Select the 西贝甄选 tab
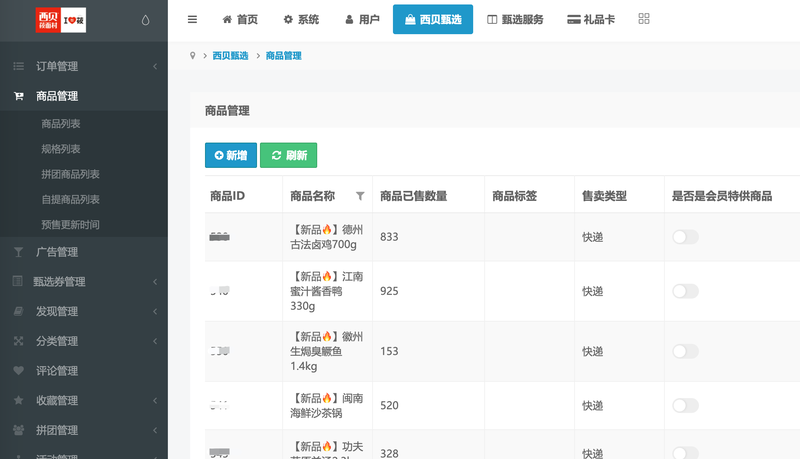 (x=433, y=19)
